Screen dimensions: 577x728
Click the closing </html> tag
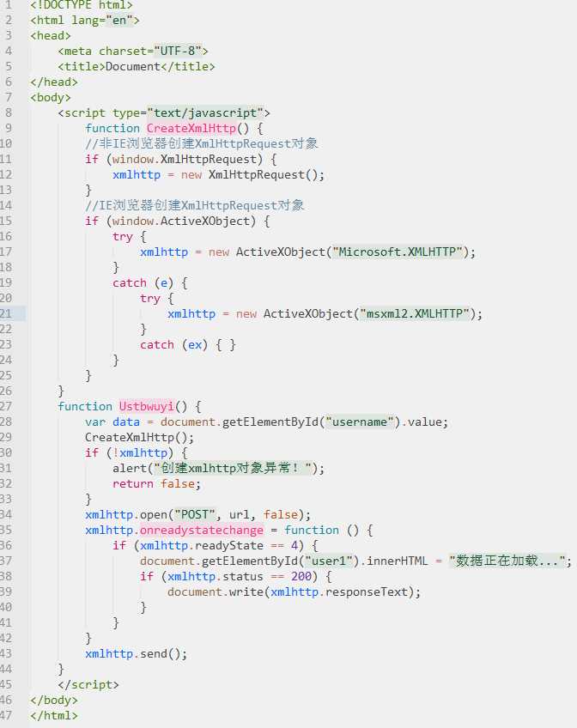[54, 715]
